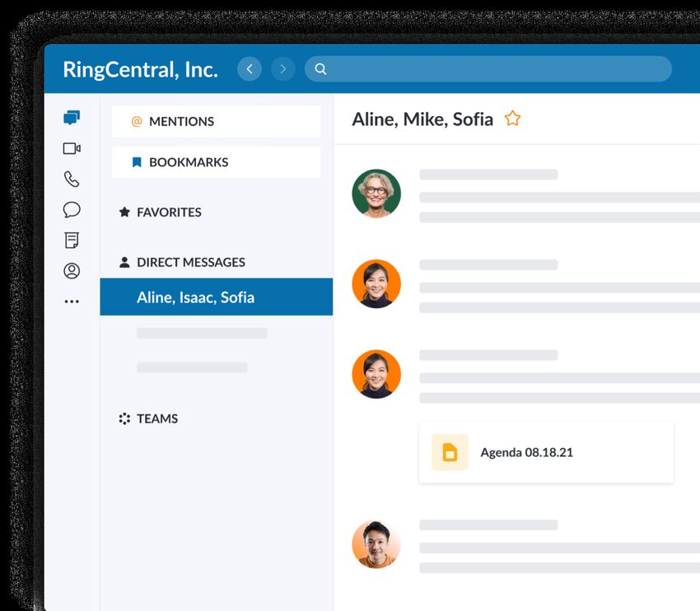Click the gray-haired woman's avatar
The image size is (700, 611).
376,194
